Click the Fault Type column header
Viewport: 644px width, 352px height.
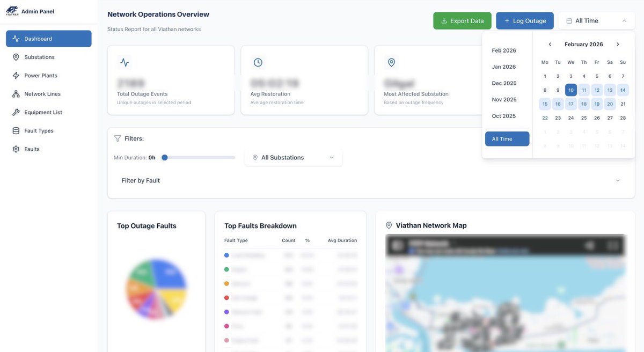pyautogui.click(x=236, y=240)
